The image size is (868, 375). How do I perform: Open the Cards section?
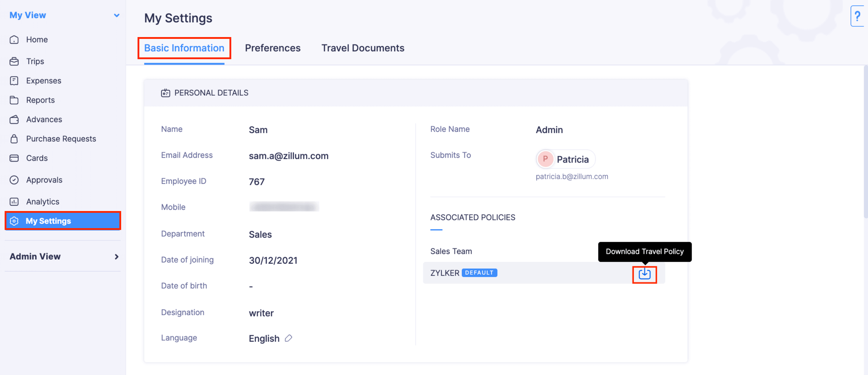[37, 158]
